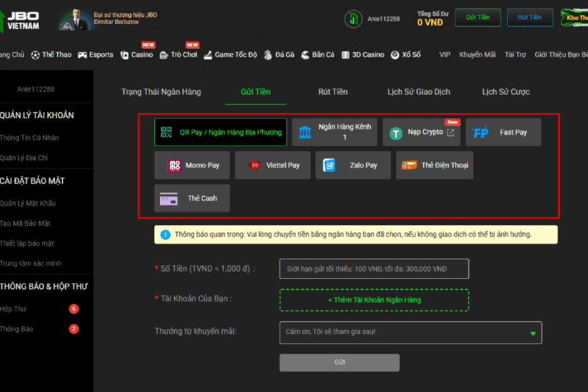This screenshot has height=392, width=588.
Task: Click the Momo logo icon
Action: (x=175, y=166)
